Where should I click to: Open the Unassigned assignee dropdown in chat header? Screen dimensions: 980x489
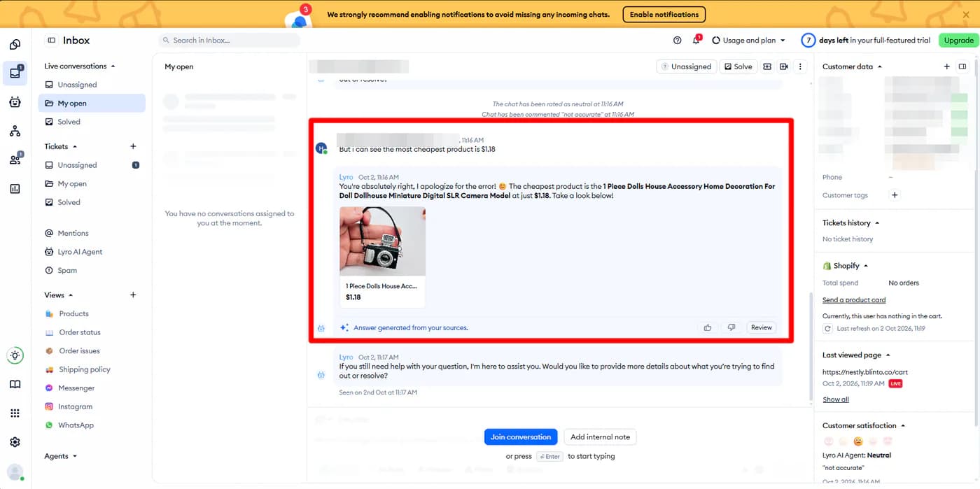point(686,66)
